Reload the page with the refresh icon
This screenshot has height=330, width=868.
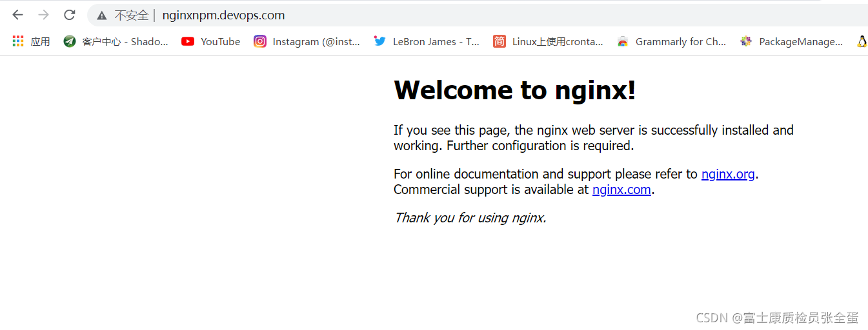(x=70, y=15)
